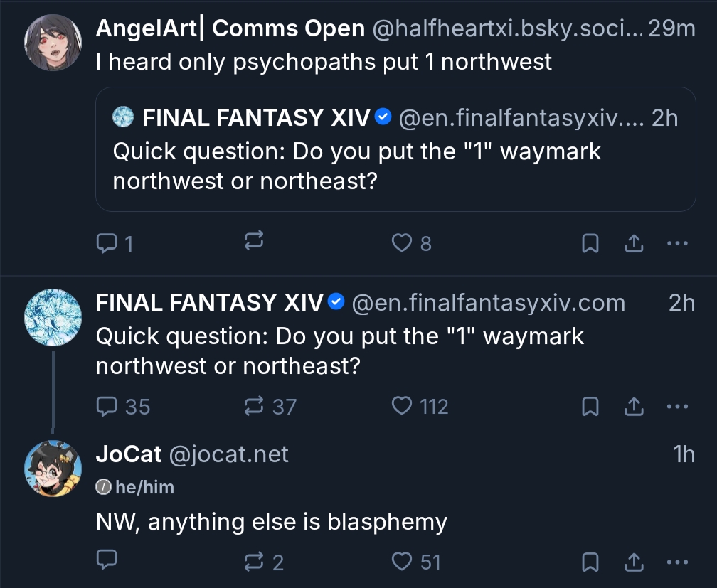The image size is (717, 588).
Task: Bookmark AngelArt's quote post
Action: tap(590, 244)
